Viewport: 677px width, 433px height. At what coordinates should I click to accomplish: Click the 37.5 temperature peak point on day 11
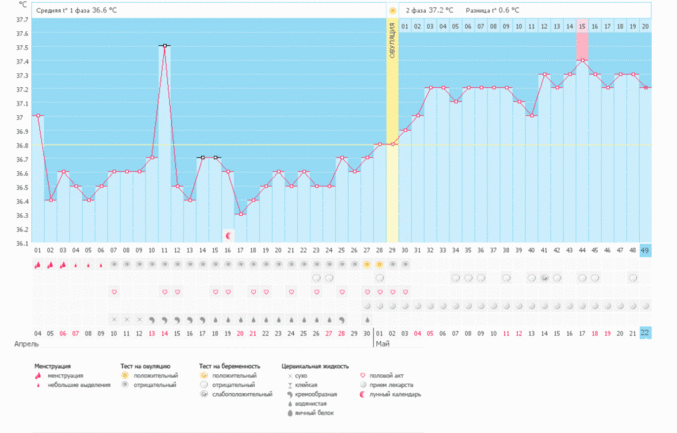pos(165,46)
